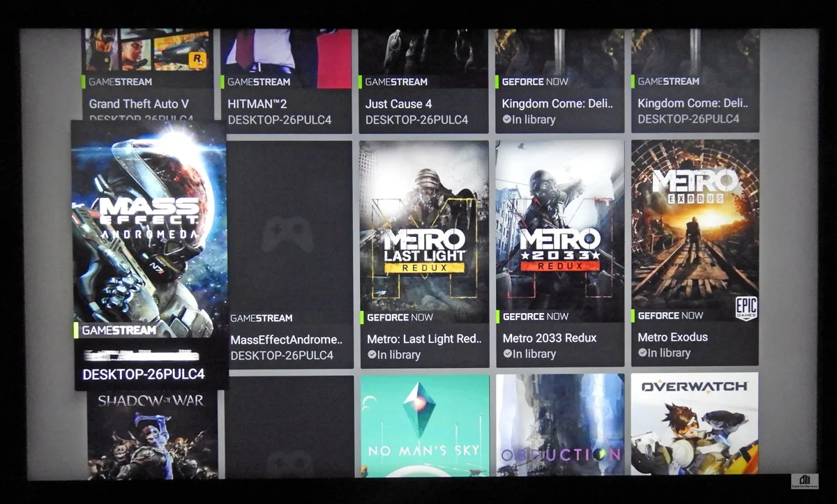Open the Metro 2033 Redux cover art

coord(560,231)
